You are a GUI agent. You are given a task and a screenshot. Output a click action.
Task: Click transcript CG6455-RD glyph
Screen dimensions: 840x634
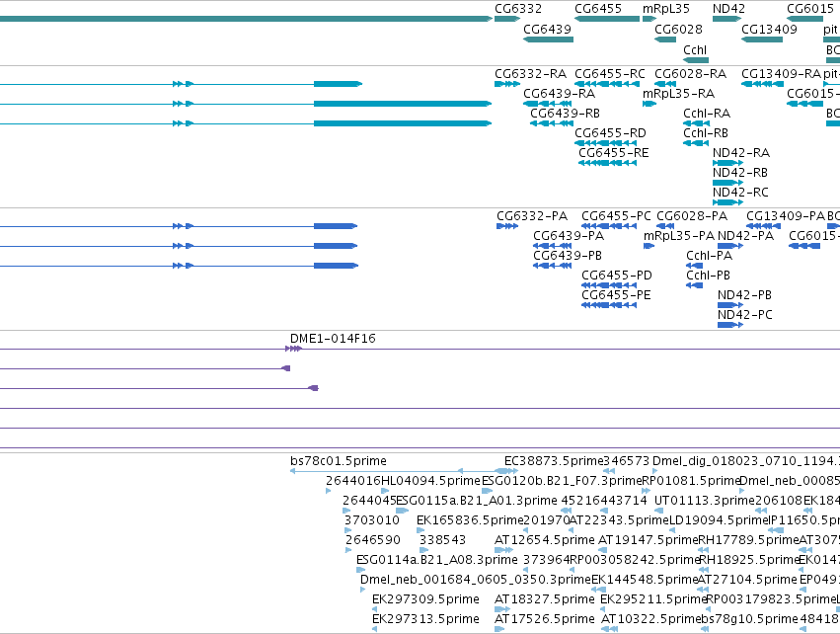tap(605, 143)
